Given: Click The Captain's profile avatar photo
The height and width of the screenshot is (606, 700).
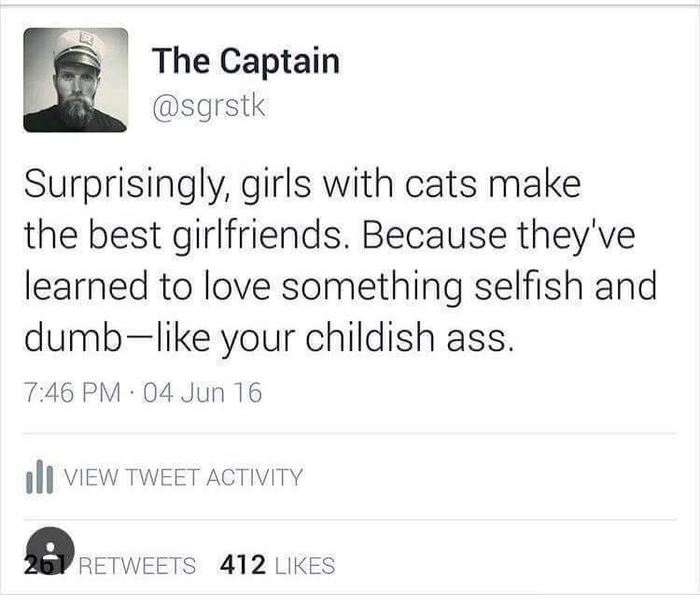Looking at the screenshot, I should [x=75, y=79].
